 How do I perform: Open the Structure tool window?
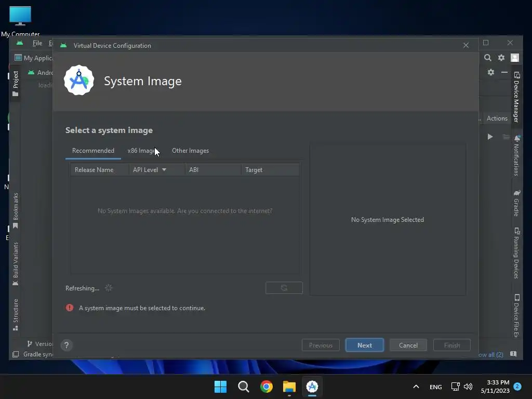click(16, 314)
